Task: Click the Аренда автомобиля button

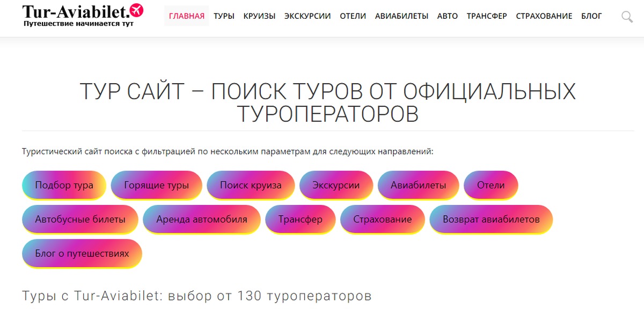Action: [x=202, y=219]
